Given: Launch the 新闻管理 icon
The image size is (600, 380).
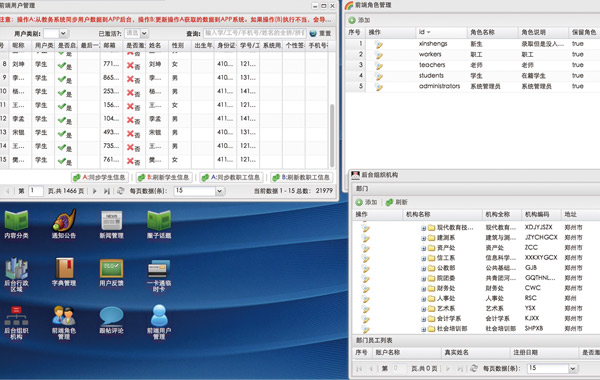Looking at the screenshot, I should pyautogui.click(x=111, y=225).
